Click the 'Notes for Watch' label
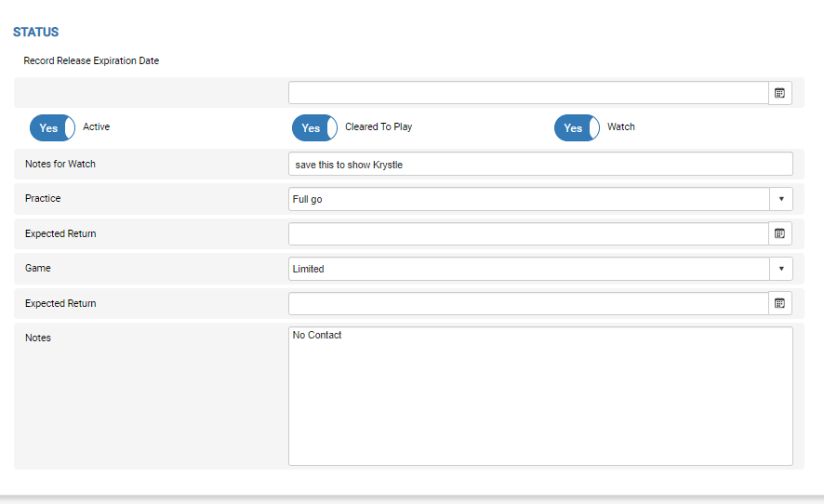Screen dimensions: 824x504 60,165
